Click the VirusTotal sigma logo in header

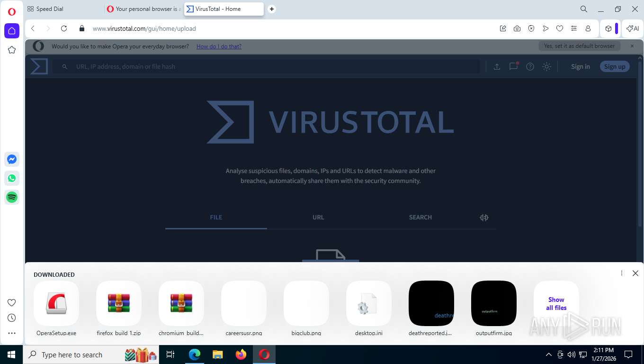pyautogui.click(x=39, y=66)
